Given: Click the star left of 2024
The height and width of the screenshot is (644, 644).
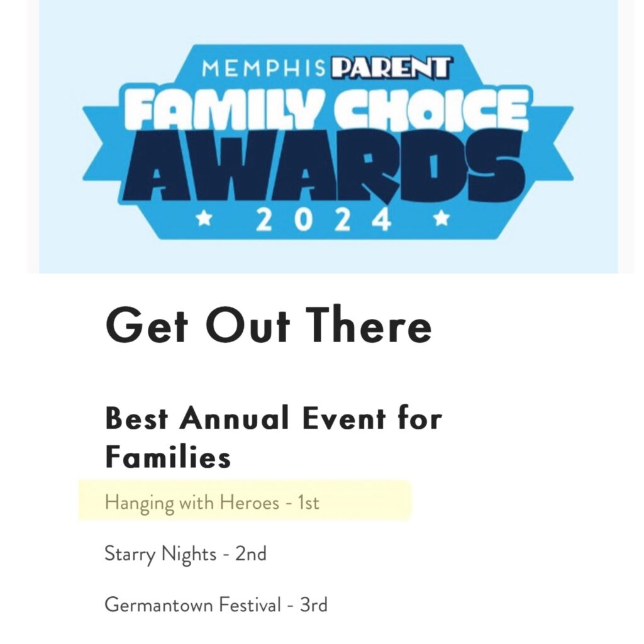Looking at the screenshot, I should [x=204, y=218].
